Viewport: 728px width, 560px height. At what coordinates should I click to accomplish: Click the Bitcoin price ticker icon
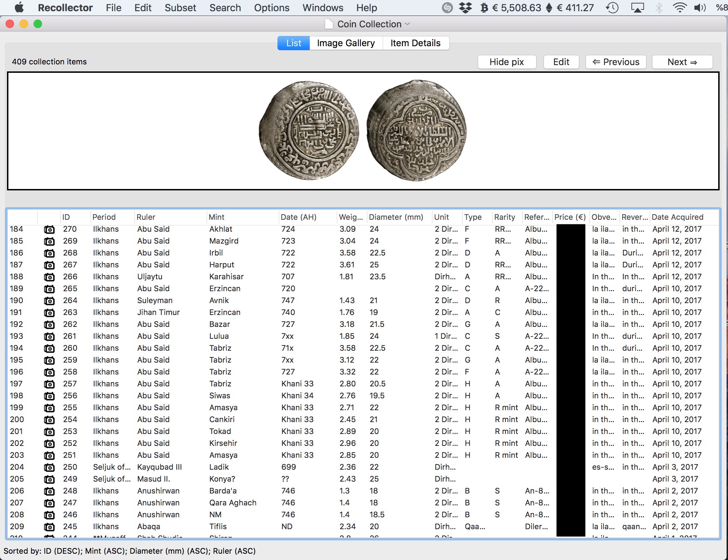pyautogui.click(x=484, y=8)
